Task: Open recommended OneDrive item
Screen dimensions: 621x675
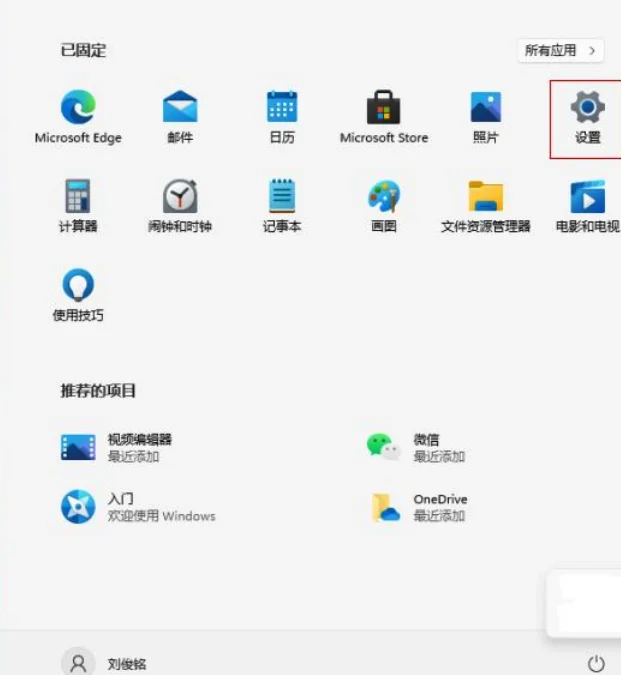Action: pyautogui.click(x=419, y=507)
